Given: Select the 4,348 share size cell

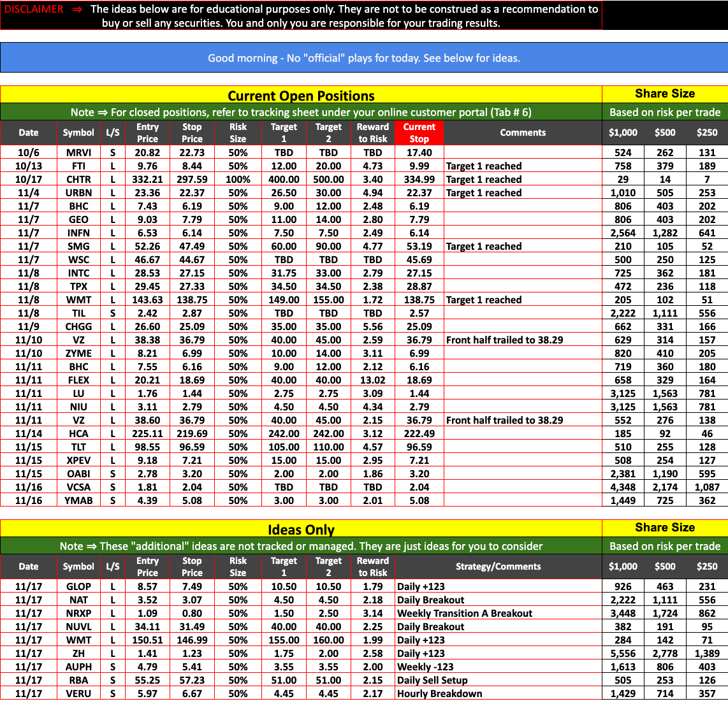Looking at the screenshot, I should pos(623,487).
